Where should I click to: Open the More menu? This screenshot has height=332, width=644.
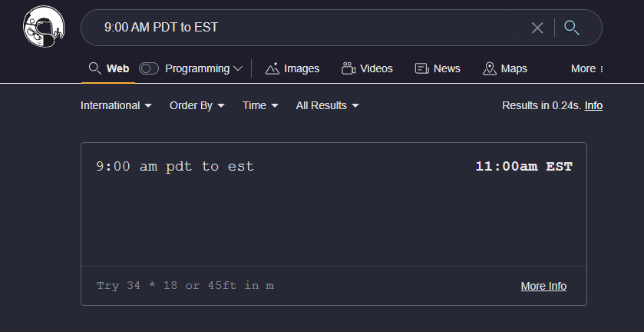587,68
